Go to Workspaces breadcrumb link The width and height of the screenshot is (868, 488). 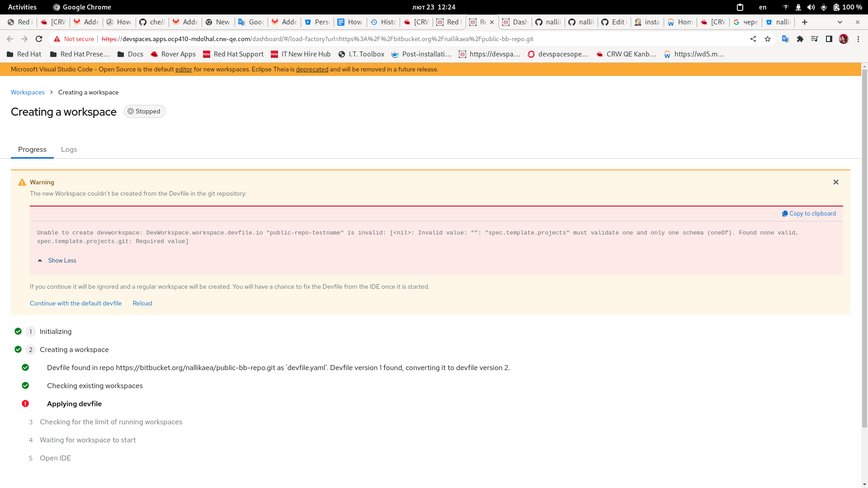[x=28, y=93]
